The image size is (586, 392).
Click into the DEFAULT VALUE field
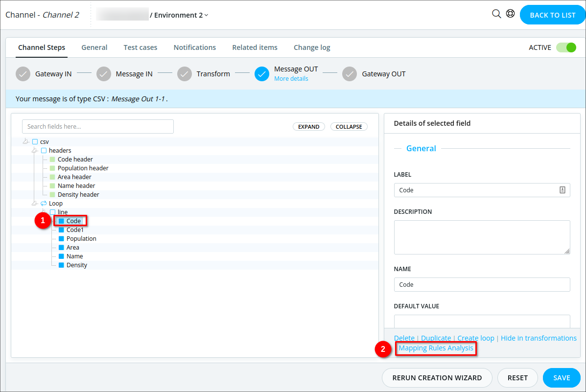coord(482,322)
